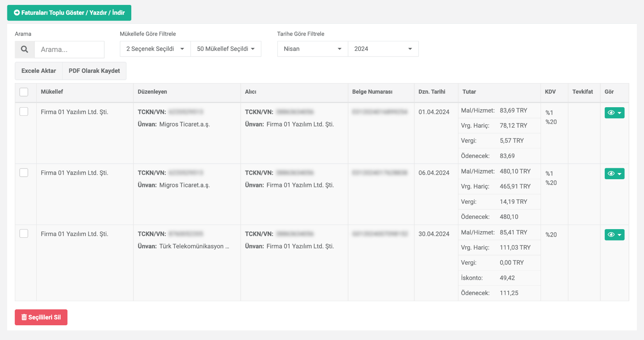Check the 30.04.2024 invoice row checkbox
Screen dimensions: 644x340
click(24, 233)
